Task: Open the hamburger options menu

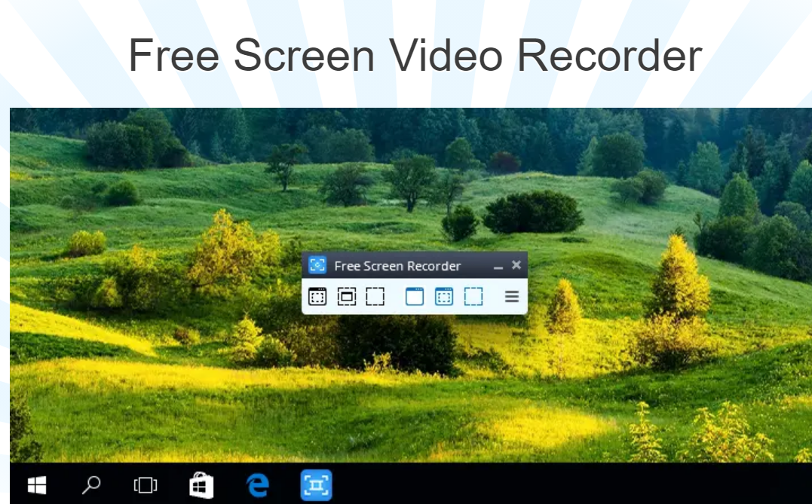Action: click(512, 297)
